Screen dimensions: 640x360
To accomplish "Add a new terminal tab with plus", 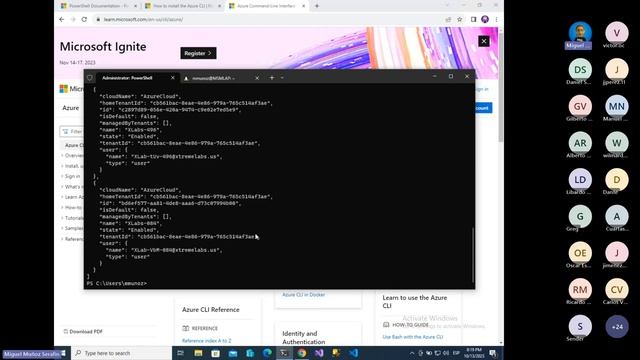I will pyautogui.click(x=272, y=78).
